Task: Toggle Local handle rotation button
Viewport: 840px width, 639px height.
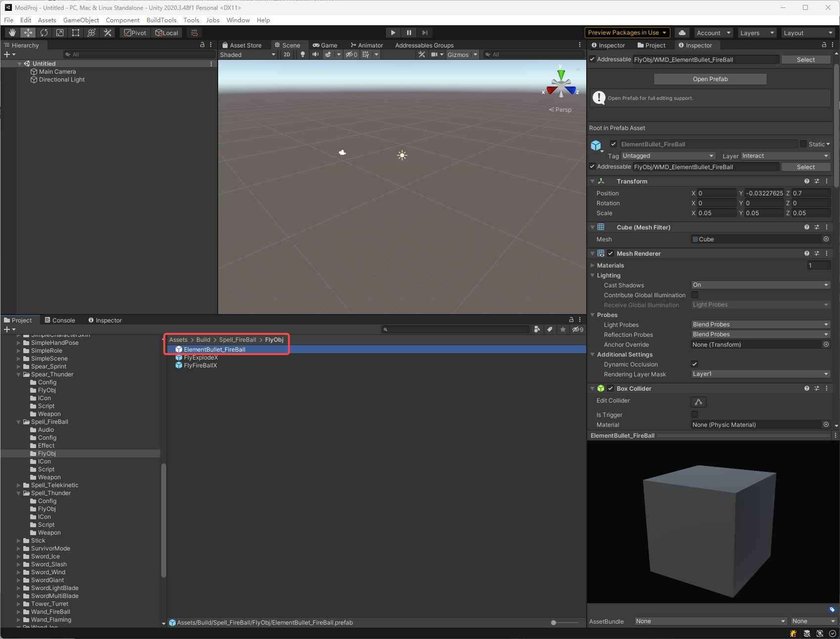Action: pos(167,33)
